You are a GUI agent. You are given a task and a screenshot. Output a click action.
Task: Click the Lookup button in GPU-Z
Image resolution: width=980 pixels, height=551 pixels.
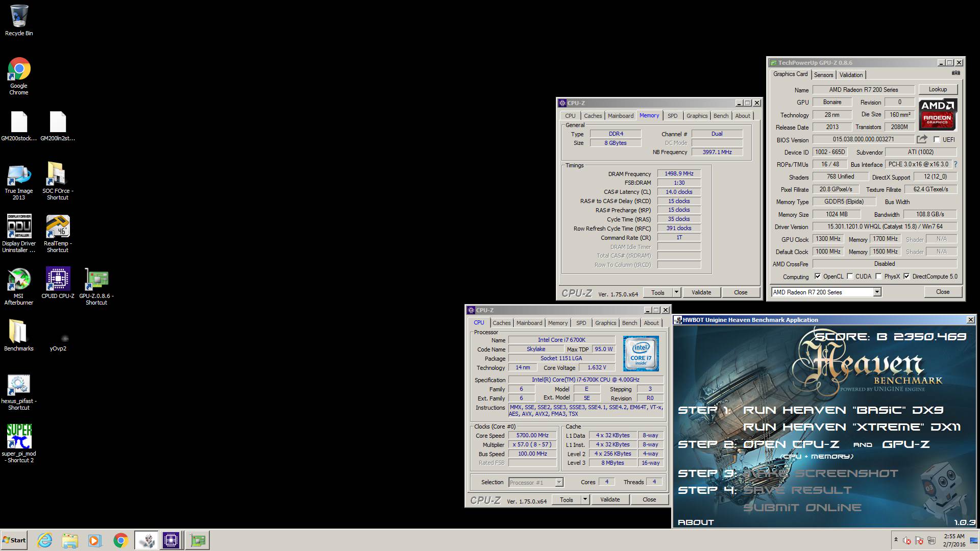(938, 89)
